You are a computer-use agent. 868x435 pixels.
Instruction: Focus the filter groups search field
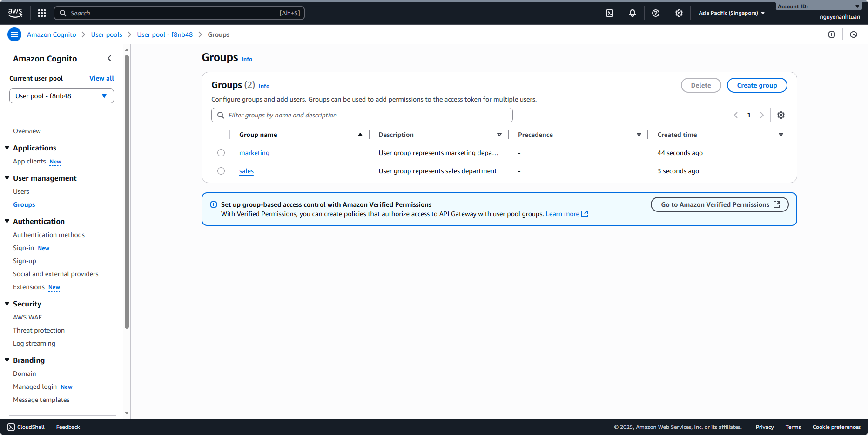(362, 115)
